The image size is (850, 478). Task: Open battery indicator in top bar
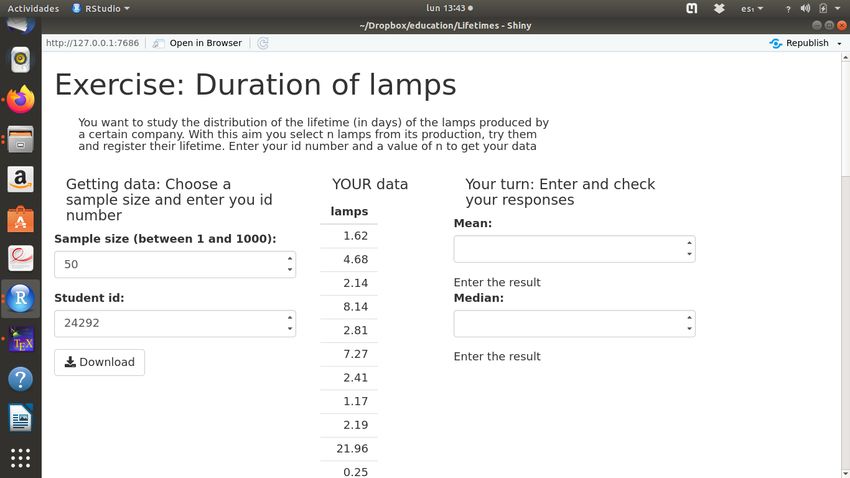click(823, 8)
